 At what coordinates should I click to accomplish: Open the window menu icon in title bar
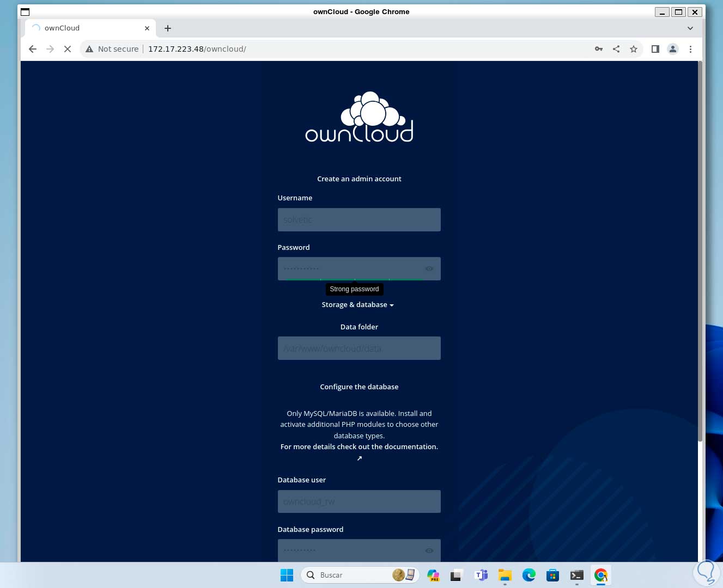[x=25, y=11]
